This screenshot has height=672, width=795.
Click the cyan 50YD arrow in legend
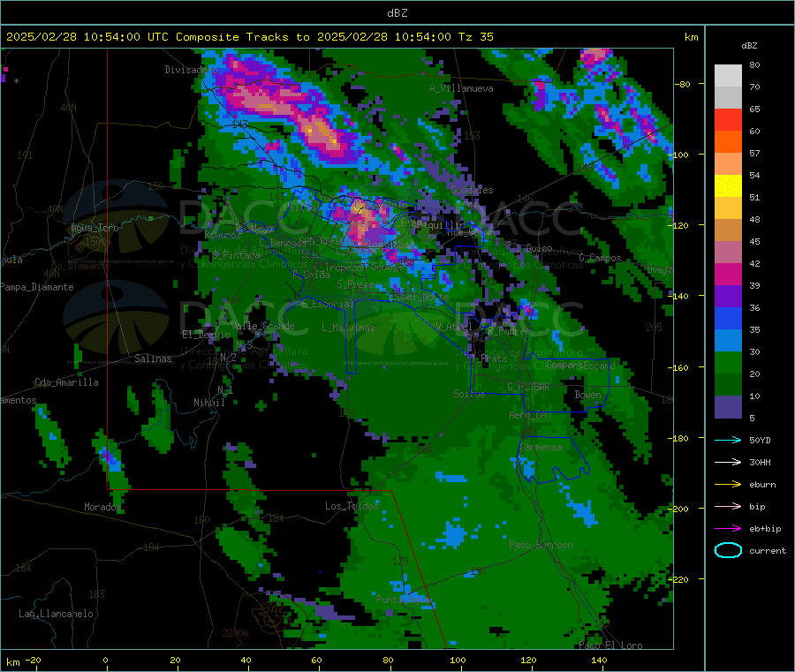coord(728,440)
